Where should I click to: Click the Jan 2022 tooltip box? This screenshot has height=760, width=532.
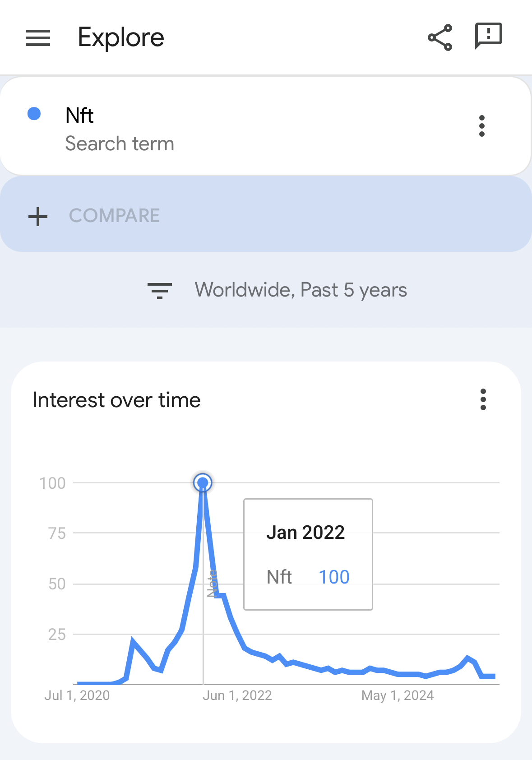point(308,554)
